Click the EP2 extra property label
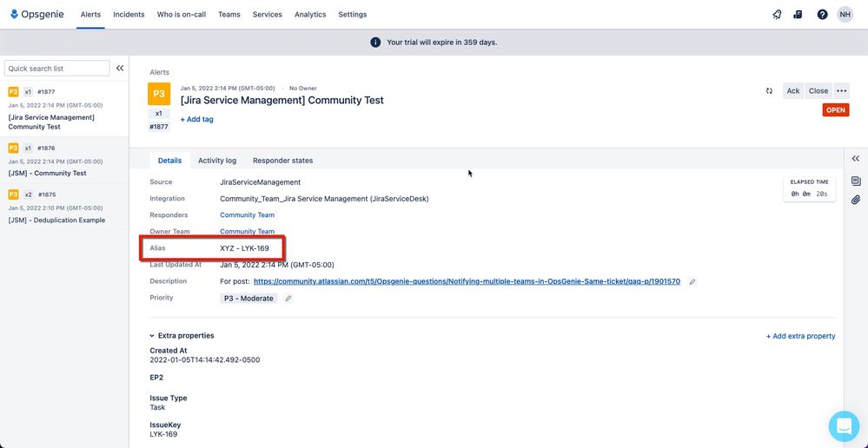The height and width of the screenshot is (448, 868). (x=156, y=378)
